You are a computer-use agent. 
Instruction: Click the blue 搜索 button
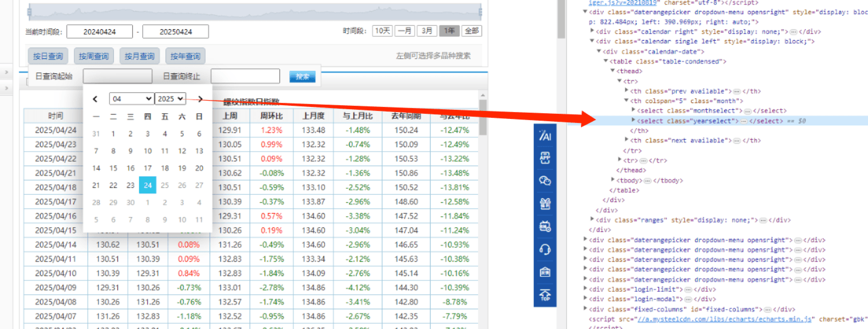pos(302,77)
